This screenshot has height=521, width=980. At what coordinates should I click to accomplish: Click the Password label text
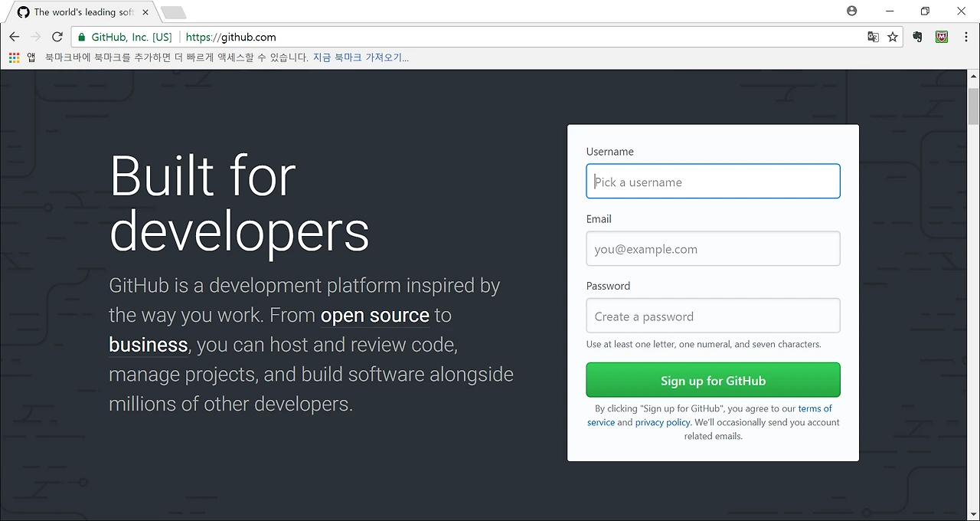[608, 286]
